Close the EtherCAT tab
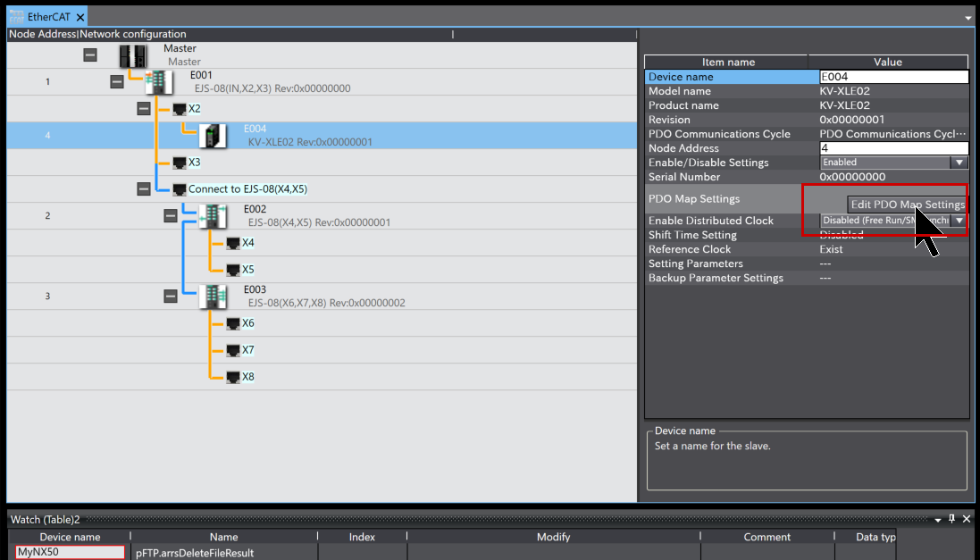This screenshot has height=560, width=980. click(x=80, y=17)
